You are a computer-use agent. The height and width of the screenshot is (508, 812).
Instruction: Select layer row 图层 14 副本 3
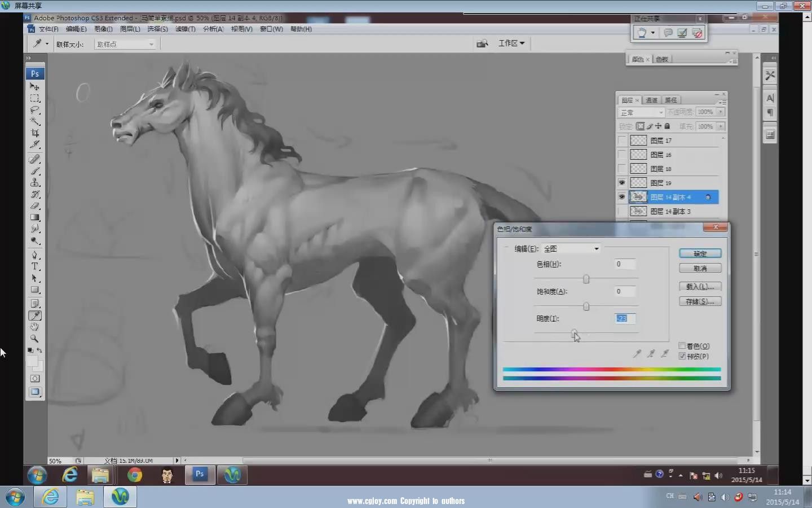[668, 211]
